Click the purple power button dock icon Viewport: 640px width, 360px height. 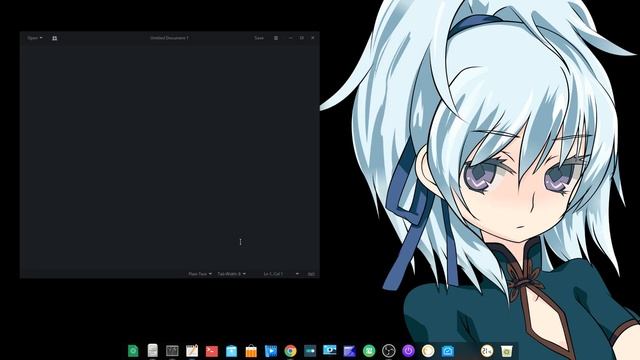pyautogui.click(x=408, y=351)
